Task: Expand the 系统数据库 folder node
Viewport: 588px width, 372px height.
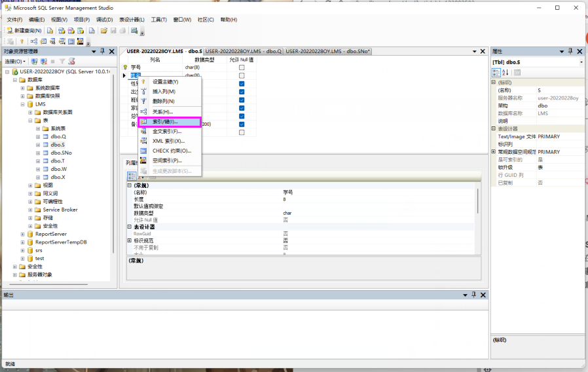Action: 22,88
